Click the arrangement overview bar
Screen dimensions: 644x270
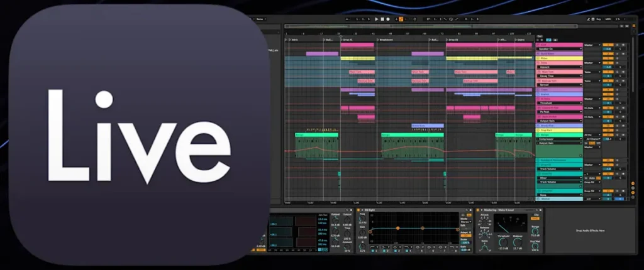(430, 26)
